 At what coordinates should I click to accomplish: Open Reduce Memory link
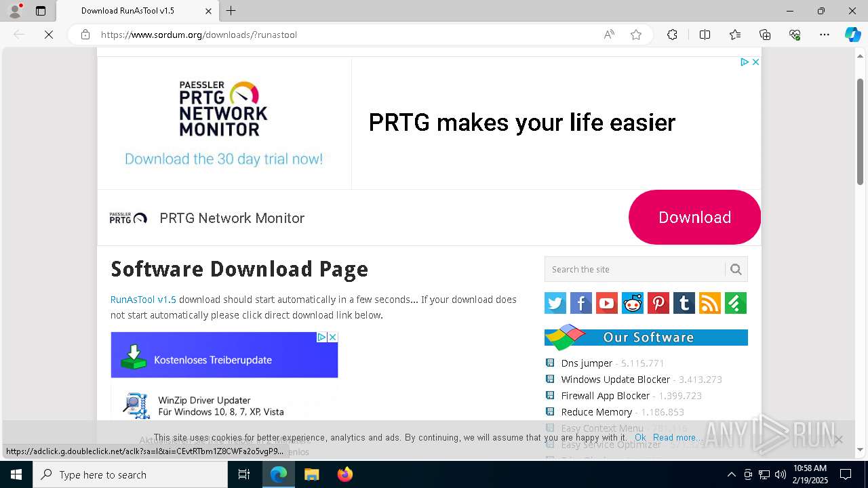tap(596, 412)
